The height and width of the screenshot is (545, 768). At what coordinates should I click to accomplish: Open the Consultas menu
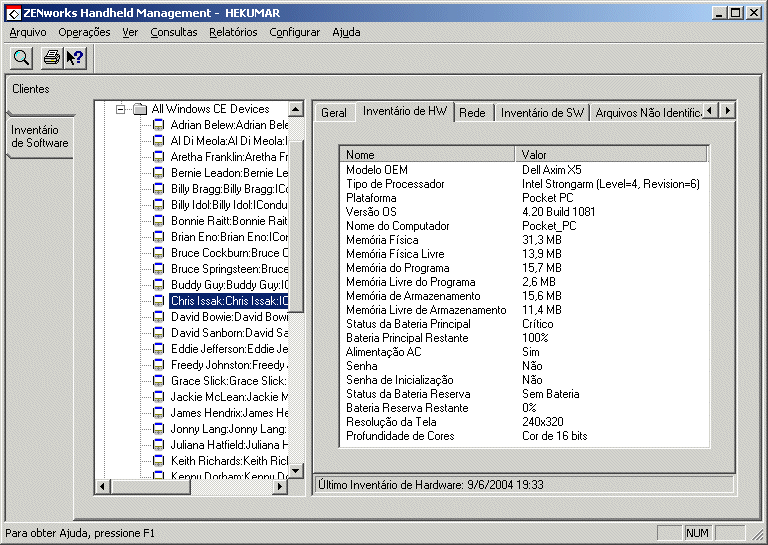pyautogui.click(x=174, y=32)
